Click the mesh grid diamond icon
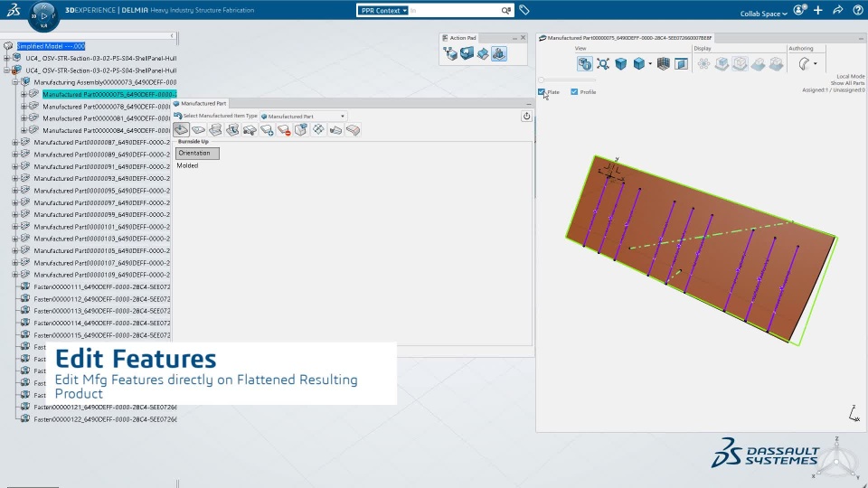Image resolution: width=868 pixels, height=488 pixels. pos(318,130)
